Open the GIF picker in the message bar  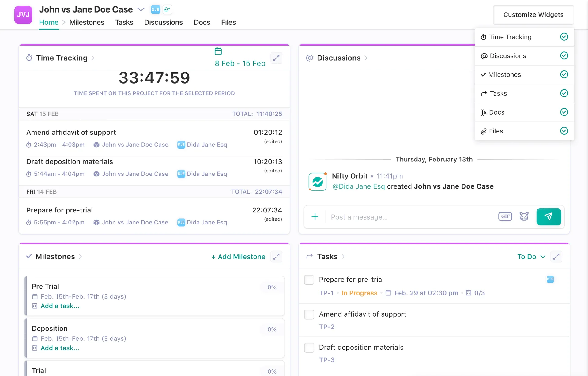[x=505, y=216]
